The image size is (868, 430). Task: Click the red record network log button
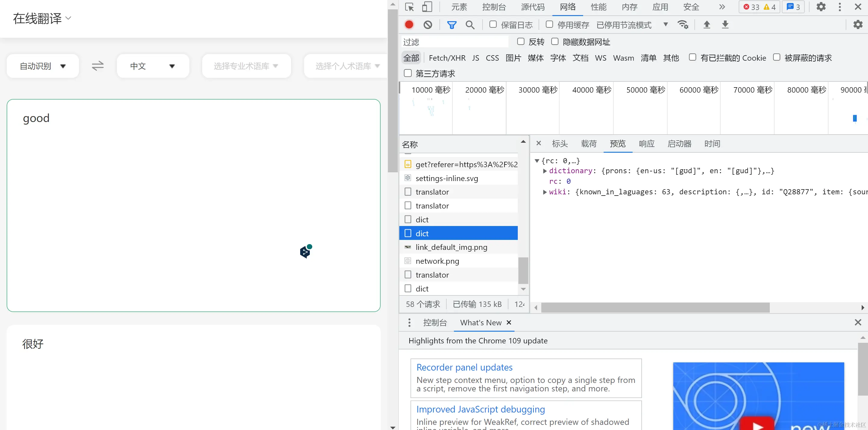click(x=409, y=25)
